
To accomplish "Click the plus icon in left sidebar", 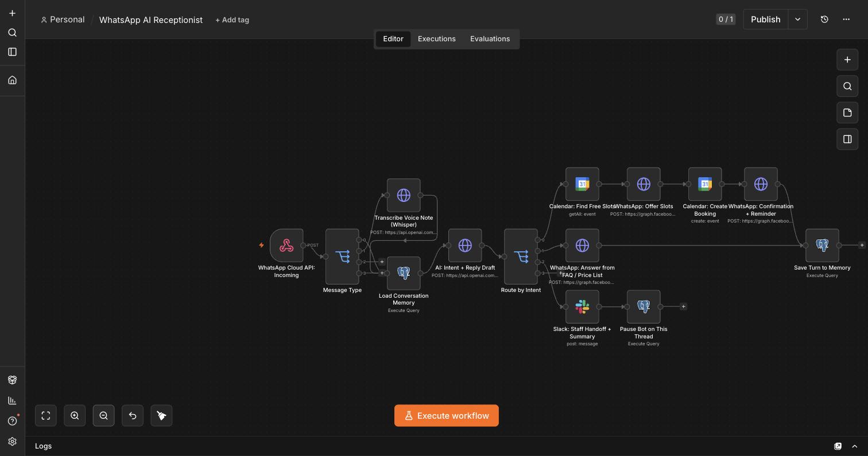I will click(x=12, y=13).
